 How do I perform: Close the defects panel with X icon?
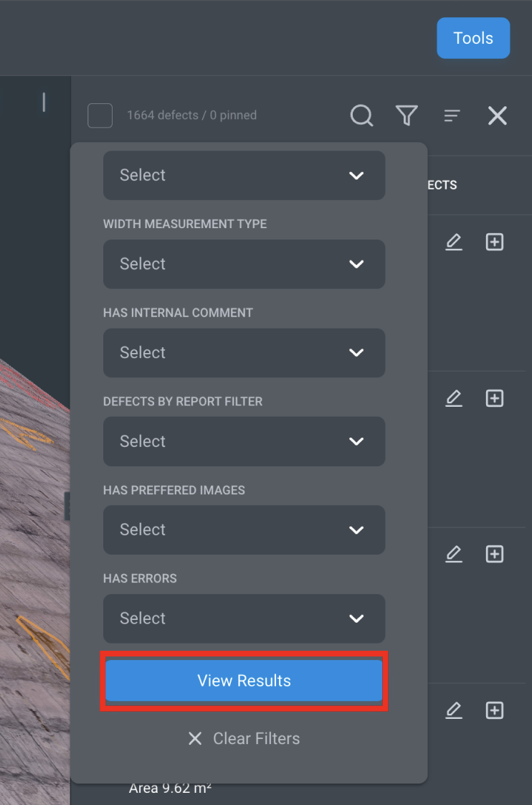coord(497,116)
